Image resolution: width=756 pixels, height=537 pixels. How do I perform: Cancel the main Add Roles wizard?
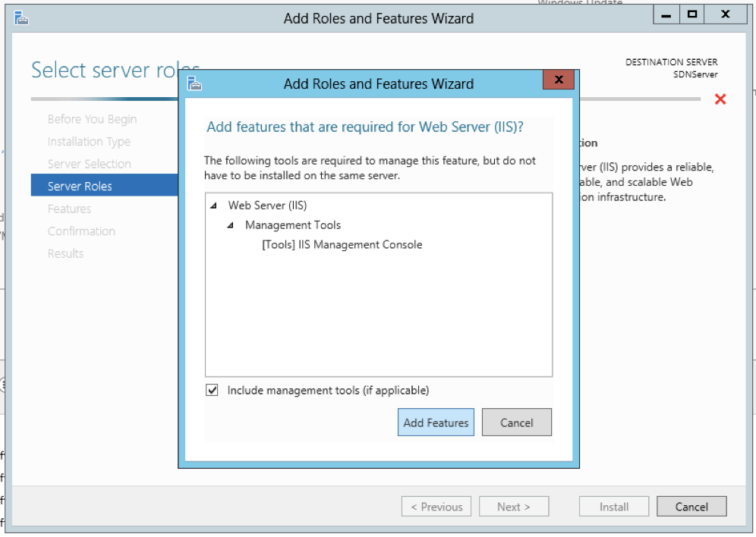pos(691,507)
